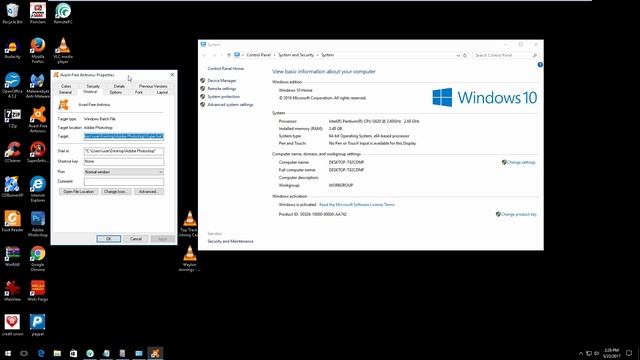Read the Microsoft Software License Terms link

click(x=357, y=204)
